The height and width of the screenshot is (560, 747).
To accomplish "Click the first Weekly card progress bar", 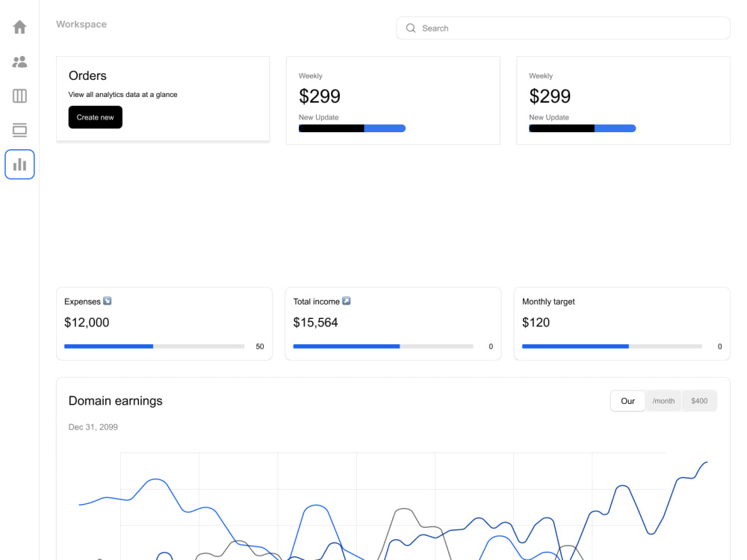I will tap(352, 128).
